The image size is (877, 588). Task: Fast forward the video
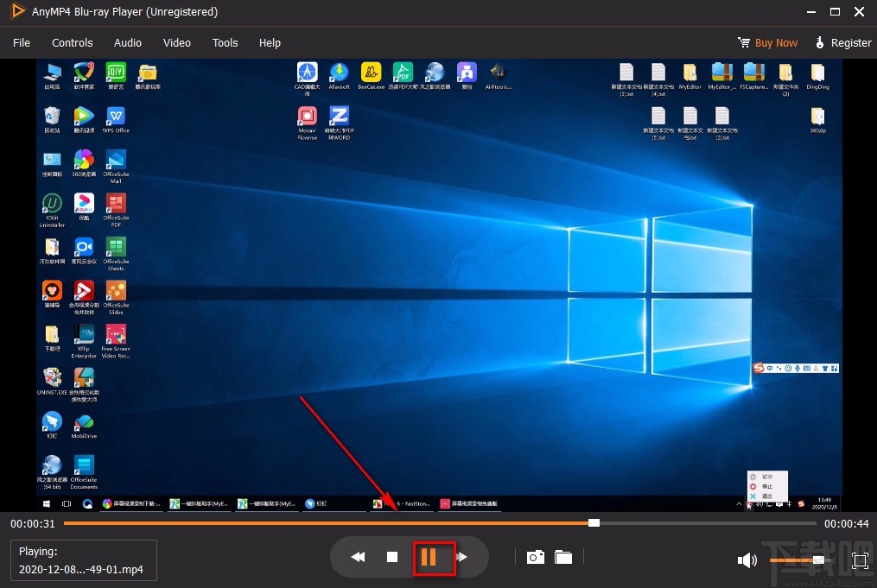coord(463,557)
